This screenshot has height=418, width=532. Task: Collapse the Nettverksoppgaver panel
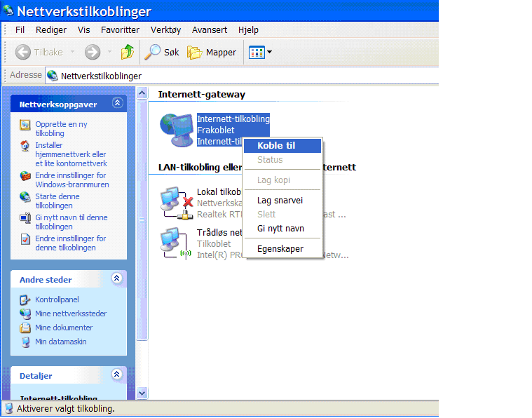(117, 103)
